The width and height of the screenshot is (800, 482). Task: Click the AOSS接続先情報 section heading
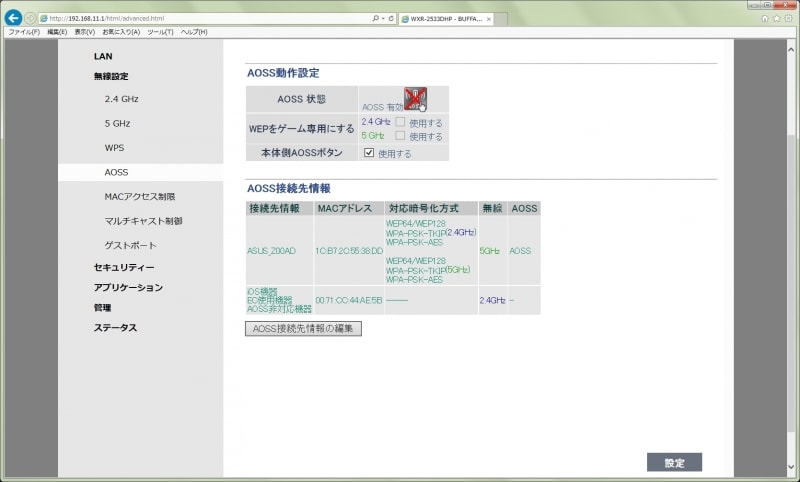pyautogui.click(x=289, y=188)
